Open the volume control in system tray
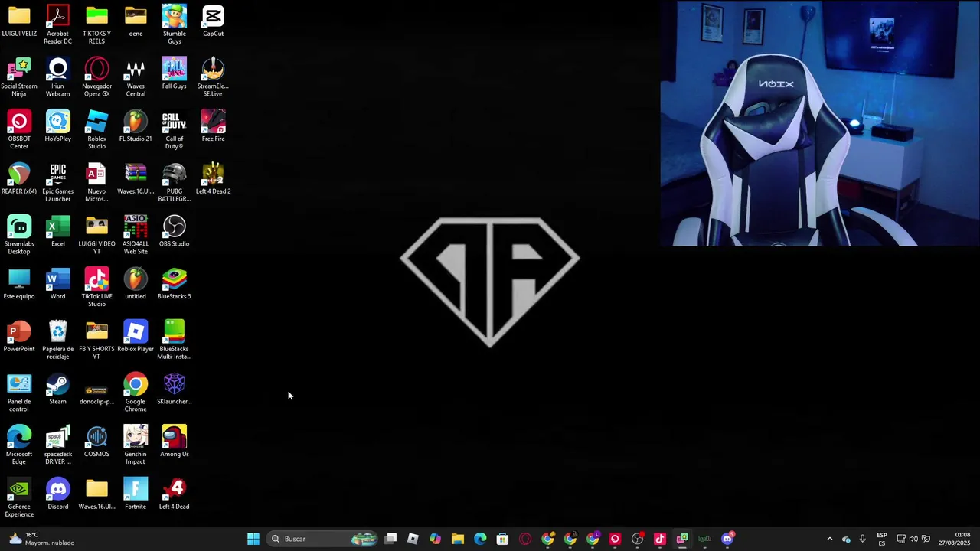The width and height of the screenshot is (980, 551). click(x=913, y=539)
